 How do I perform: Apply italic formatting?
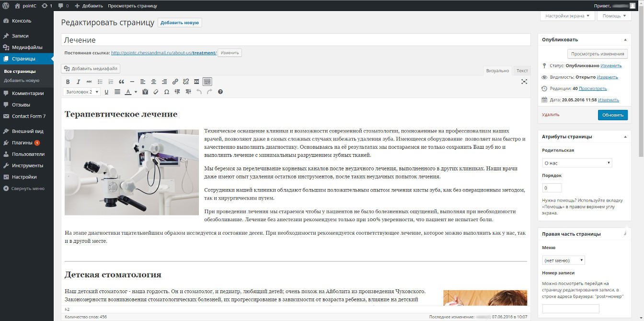tap(78, 82)
